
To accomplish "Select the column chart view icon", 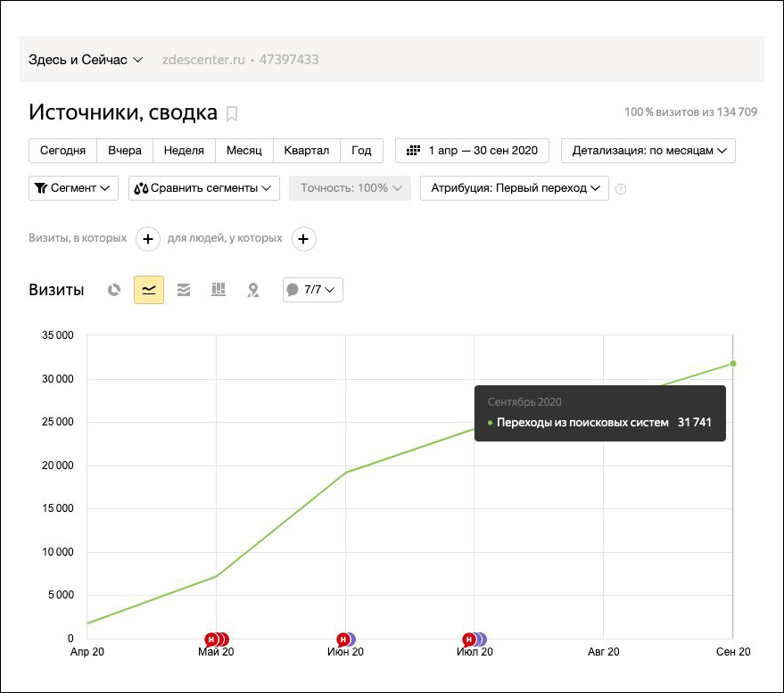I will tap(219, 289).
